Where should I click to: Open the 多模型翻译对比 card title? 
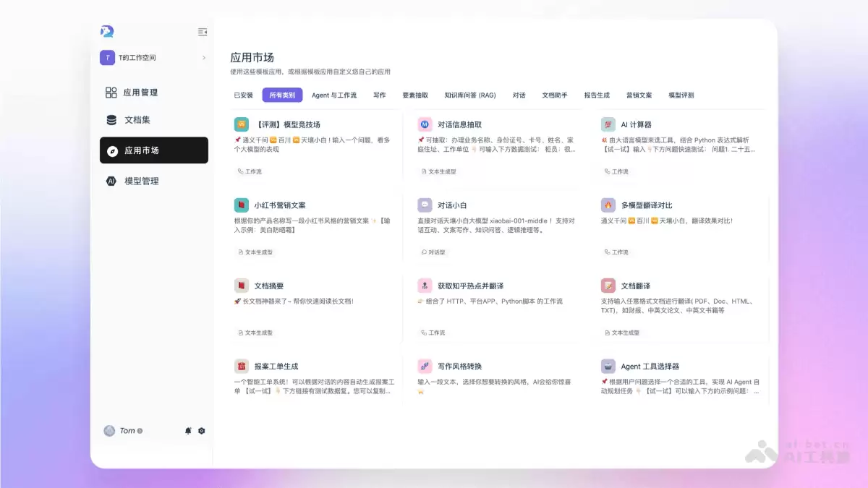[647, 205]
